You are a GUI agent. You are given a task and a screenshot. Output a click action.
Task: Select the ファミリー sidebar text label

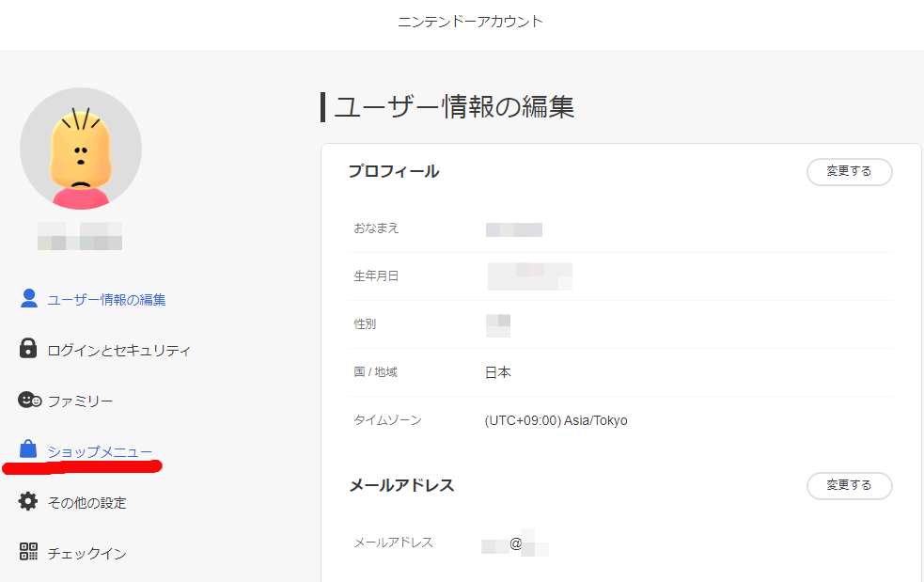click(80, 401)
